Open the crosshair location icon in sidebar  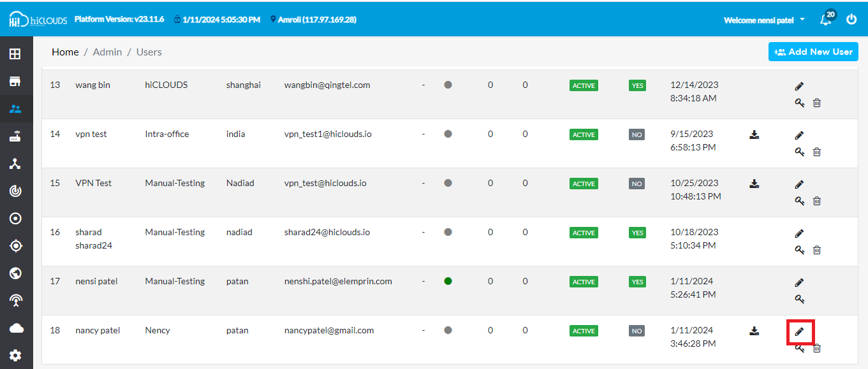(x=15, y=246)
